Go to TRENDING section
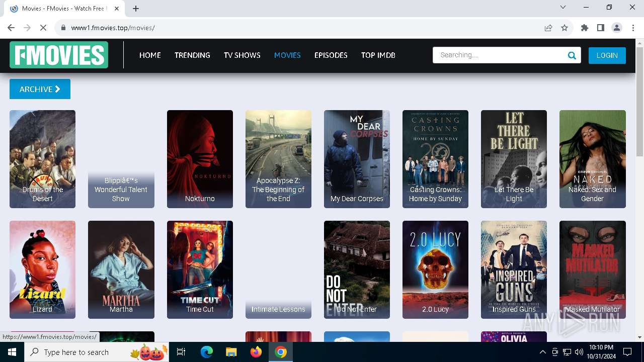The width and height of the screenshot is (644, 362). coord(192,55)
